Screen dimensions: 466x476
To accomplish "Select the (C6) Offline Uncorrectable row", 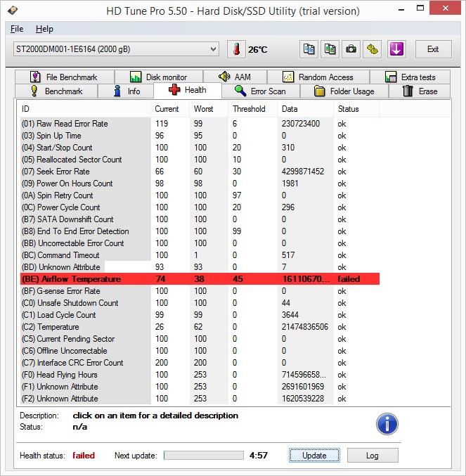I will [200, 351].
